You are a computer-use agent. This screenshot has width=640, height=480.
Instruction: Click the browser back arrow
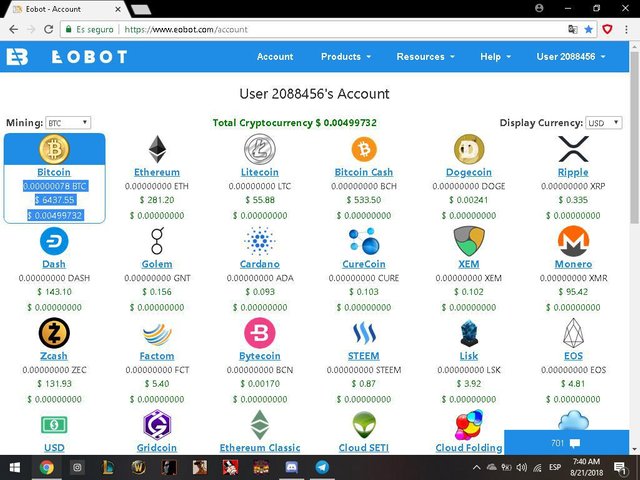[13, 29]
